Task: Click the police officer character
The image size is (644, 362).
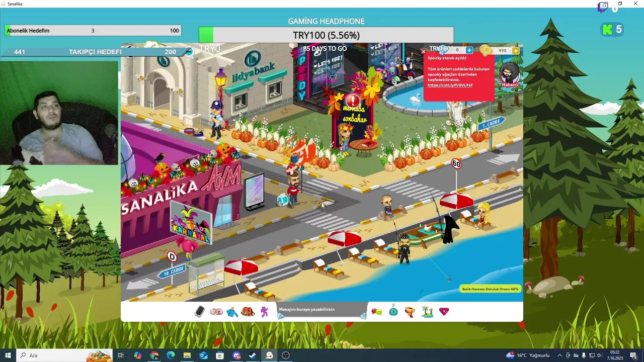Action: click(216, 119)
